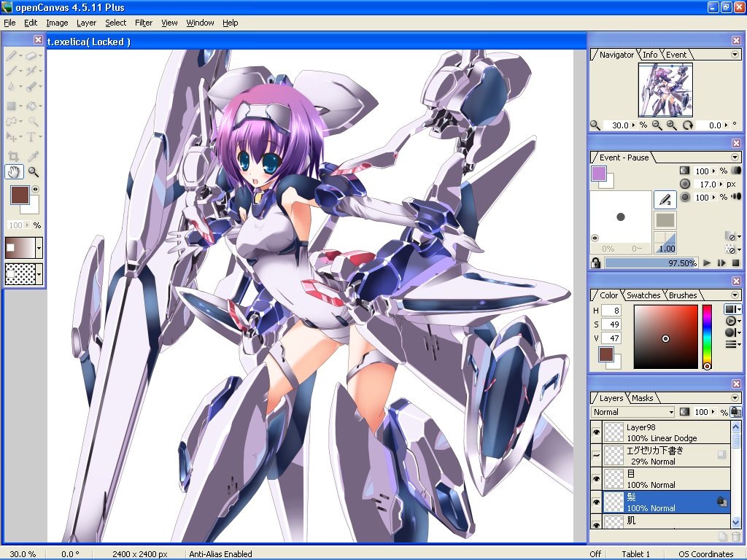Toggle the brush preview flip arrows
The image size is (747, 560).
point(595,238)
